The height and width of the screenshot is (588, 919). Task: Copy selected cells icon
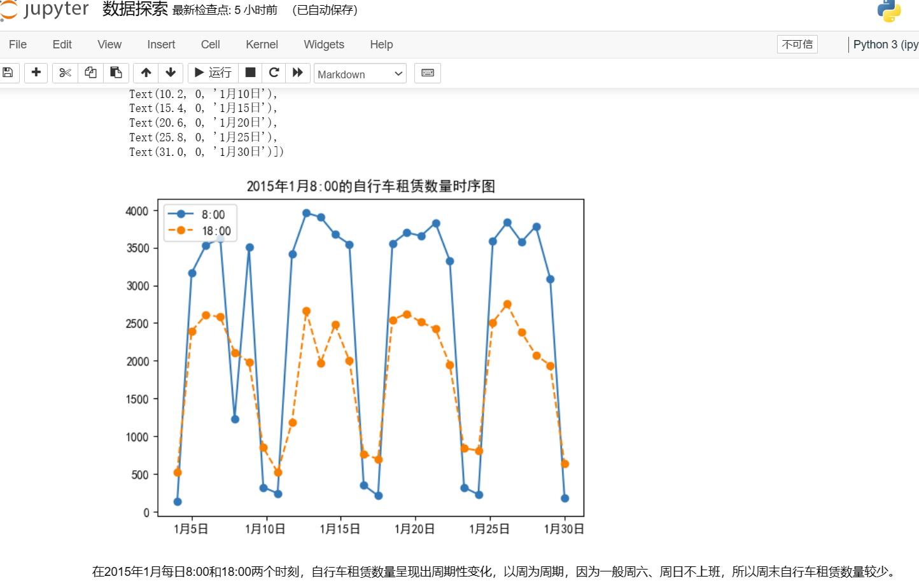(x=90, y=73)
